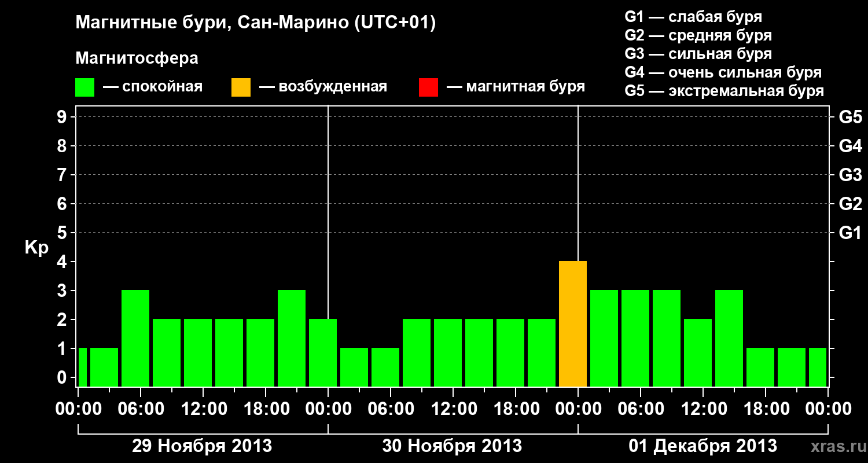Click the Kp axis value 0

[63, 377]
